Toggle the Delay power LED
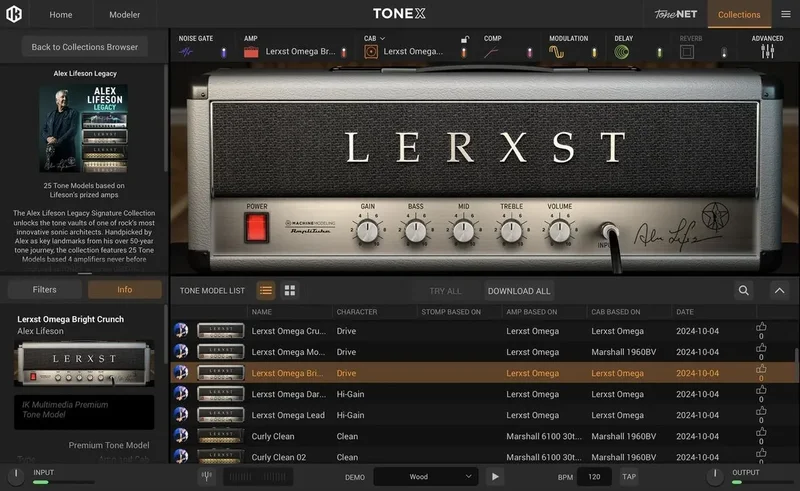Viewport: 800px width, 491px height. coord(660,52)
